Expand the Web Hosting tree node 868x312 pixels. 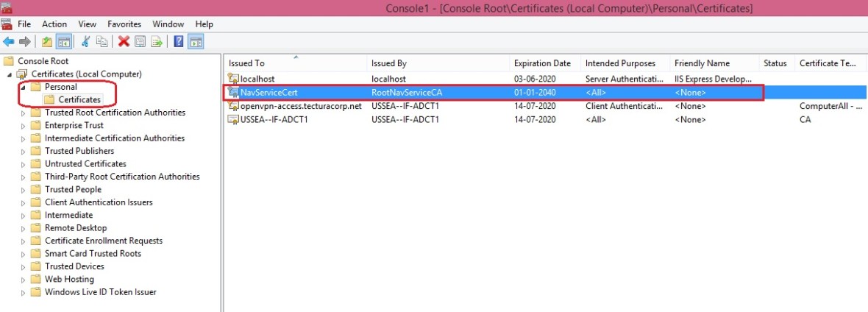click(23, 280)
